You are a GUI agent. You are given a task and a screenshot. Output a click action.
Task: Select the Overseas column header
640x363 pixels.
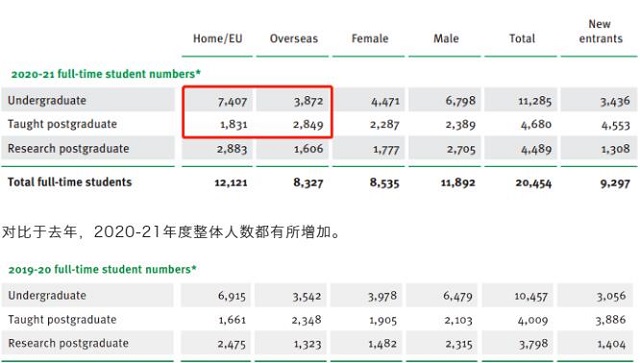[293, 39]
